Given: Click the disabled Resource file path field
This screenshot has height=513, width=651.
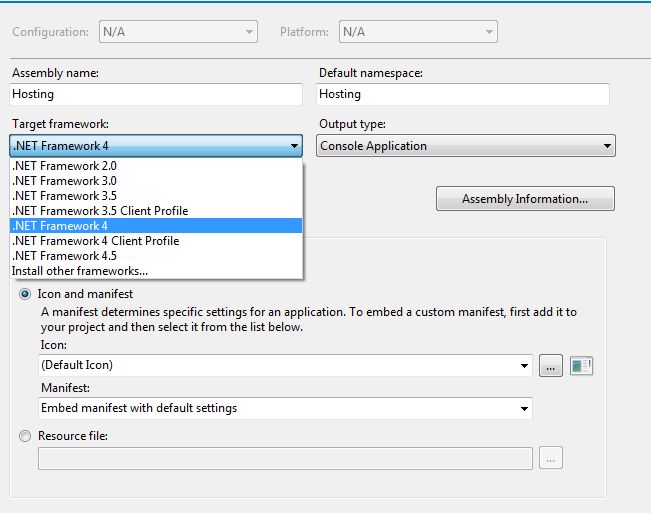Looking at the screenshot, I should coord(285,458).
